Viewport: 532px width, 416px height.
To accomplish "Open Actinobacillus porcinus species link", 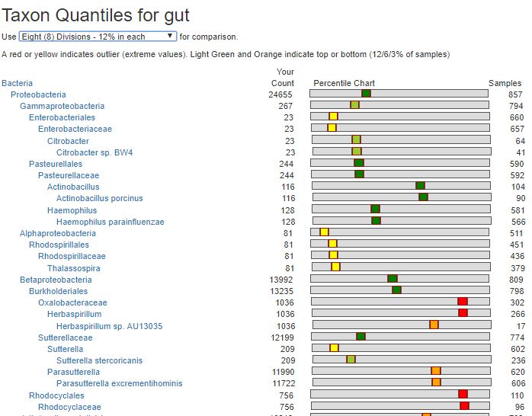I will [99, 198].
